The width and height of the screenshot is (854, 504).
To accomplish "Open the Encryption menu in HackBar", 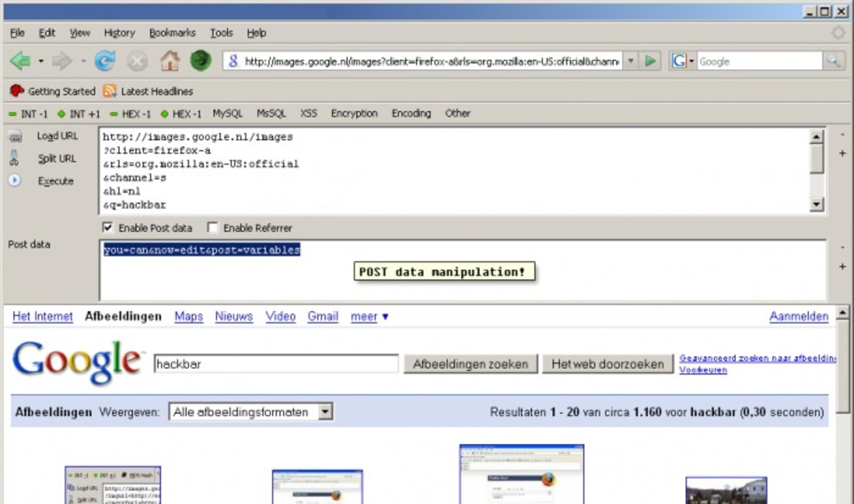I will [354, 113].
